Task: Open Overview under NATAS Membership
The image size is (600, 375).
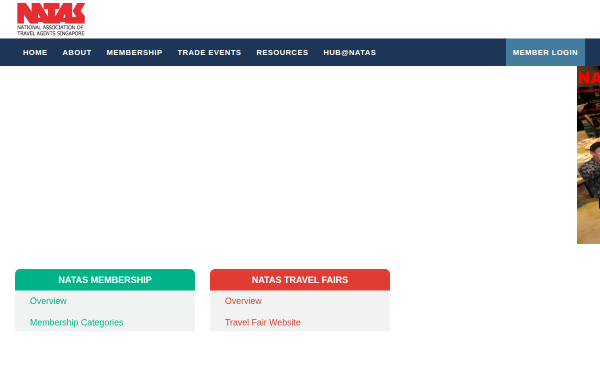Action: [48, 301]
